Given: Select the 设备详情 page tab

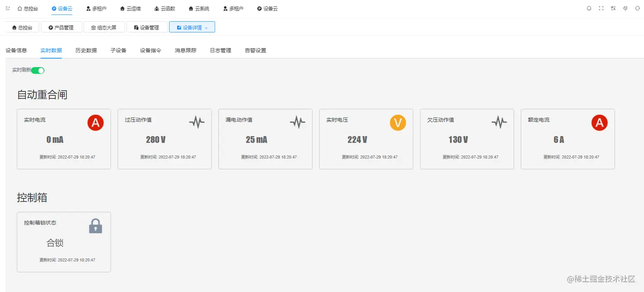Looking at the screenshot, I should tap(192, 27).
